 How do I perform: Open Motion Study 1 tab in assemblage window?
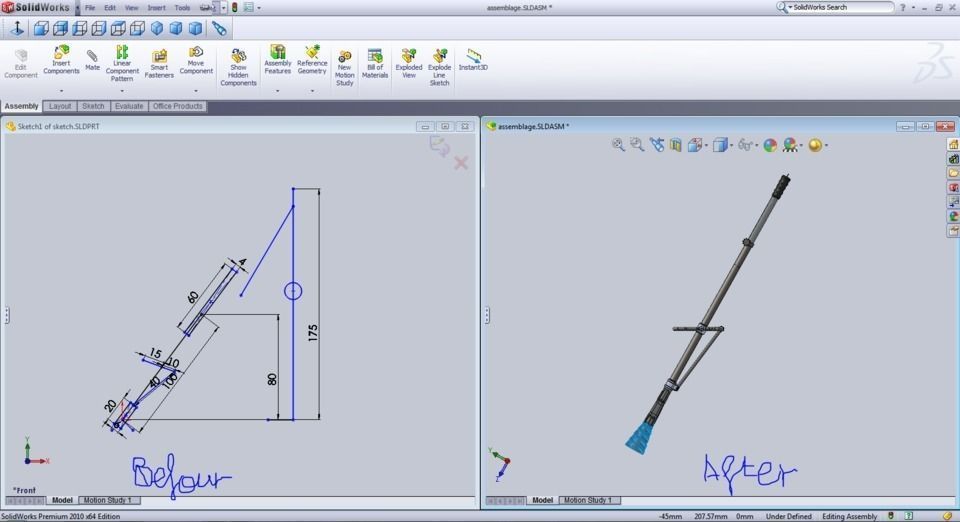588,500
